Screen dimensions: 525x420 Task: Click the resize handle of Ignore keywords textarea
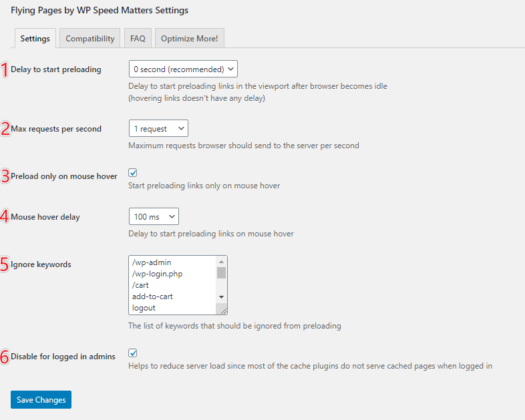point(223,310)
